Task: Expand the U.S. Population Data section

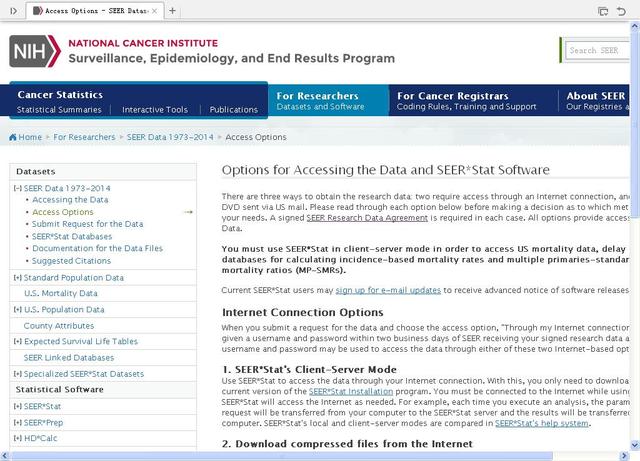Action: coord(18,309)
